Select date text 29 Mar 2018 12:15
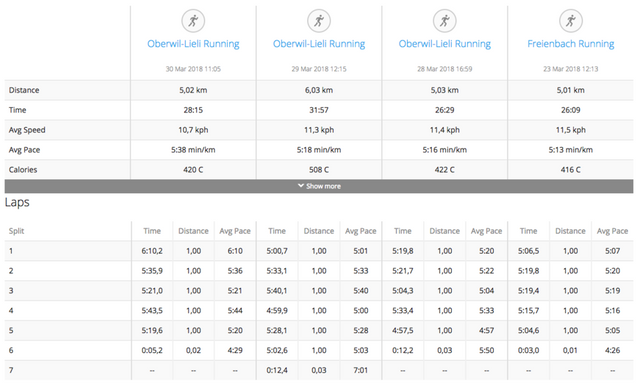640x386 pixels. click(x=319, y=69)
